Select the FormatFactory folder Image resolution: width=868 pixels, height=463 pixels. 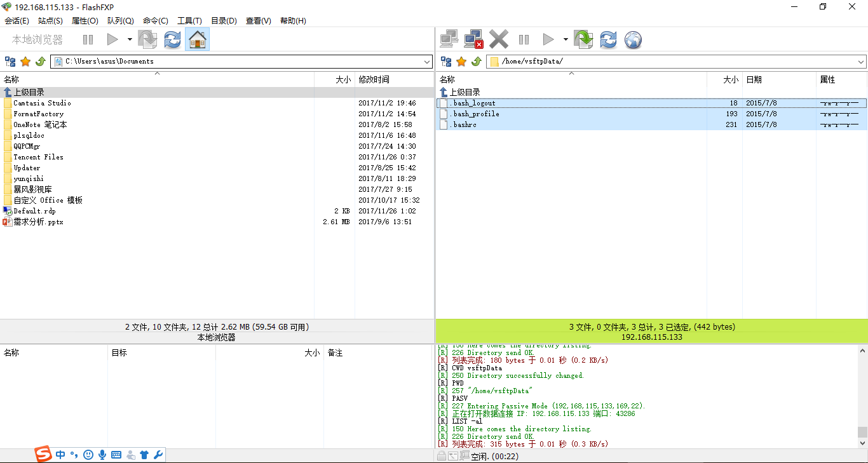coord(38,114)
